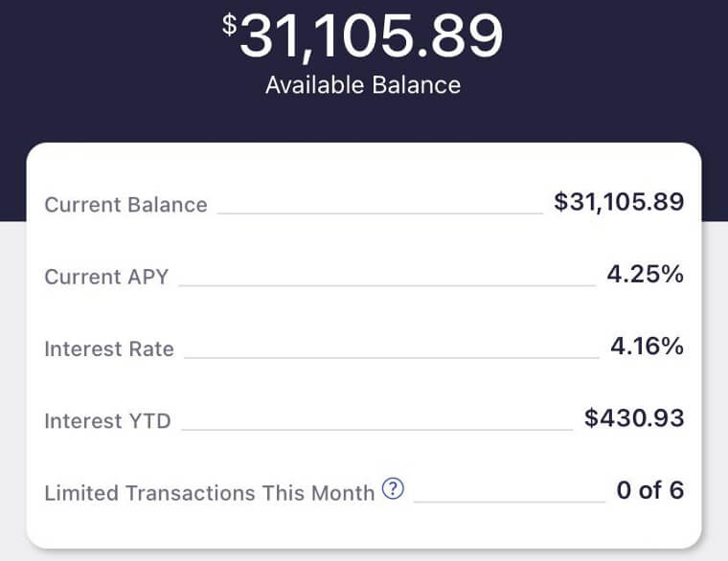728x561 pixels.
Task: Tap the Current APY label
Action: [106, 277]
